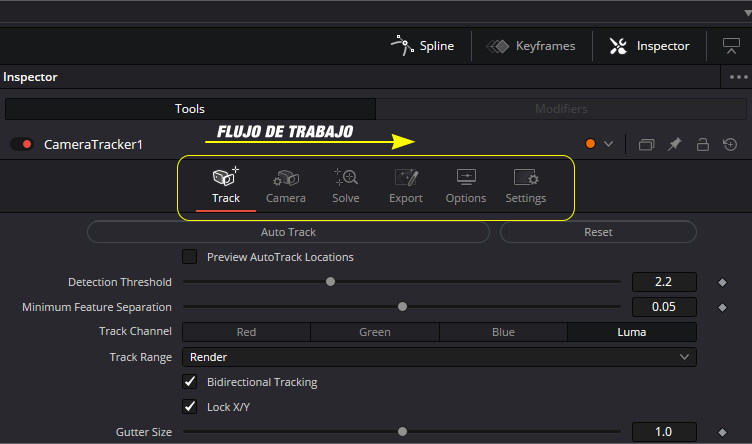This screenshot has width=752, height=444.
Task: Click the Auto Track button
Action: pyautogui.click(x=288, y=232)
